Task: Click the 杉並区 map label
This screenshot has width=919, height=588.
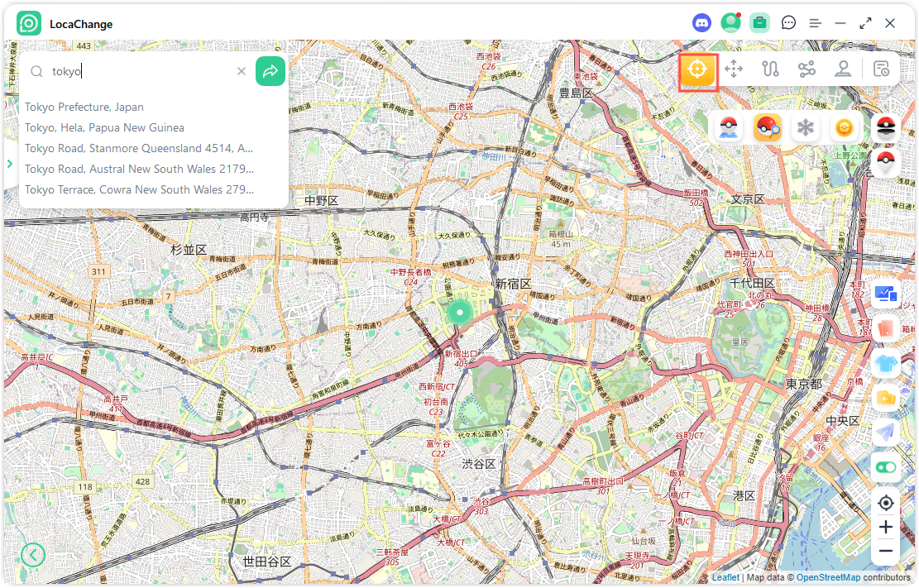Action: click(189, 250)
